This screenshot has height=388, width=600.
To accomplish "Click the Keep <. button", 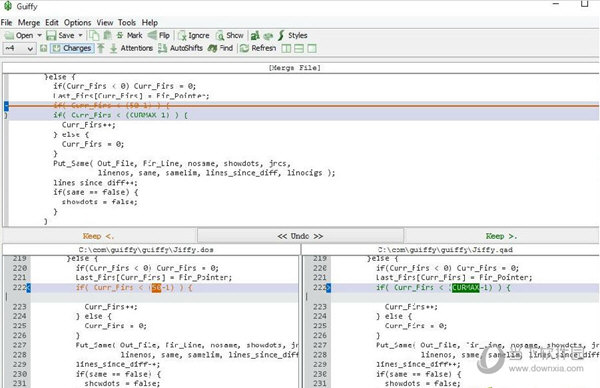I will pos(99,236).
